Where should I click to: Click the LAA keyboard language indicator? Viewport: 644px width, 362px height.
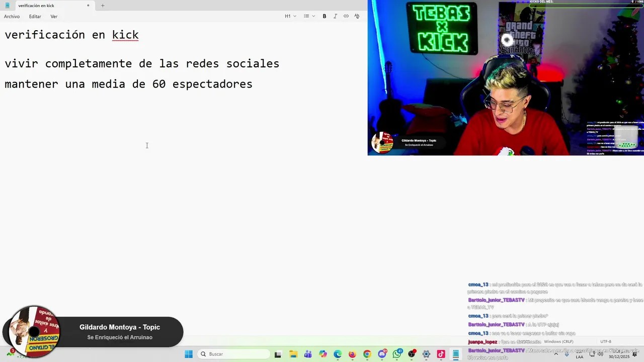click(x=580, y=356)
